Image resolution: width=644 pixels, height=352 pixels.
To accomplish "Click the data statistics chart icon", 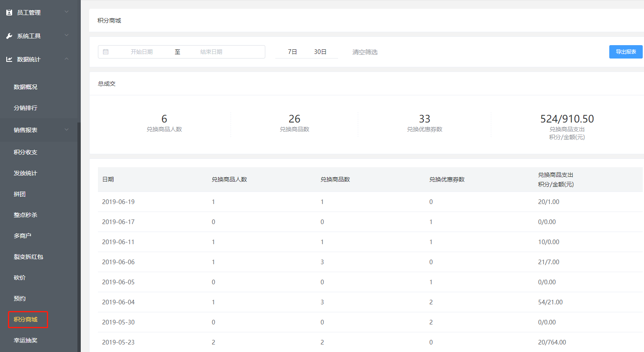I will [x=9, y=59].
